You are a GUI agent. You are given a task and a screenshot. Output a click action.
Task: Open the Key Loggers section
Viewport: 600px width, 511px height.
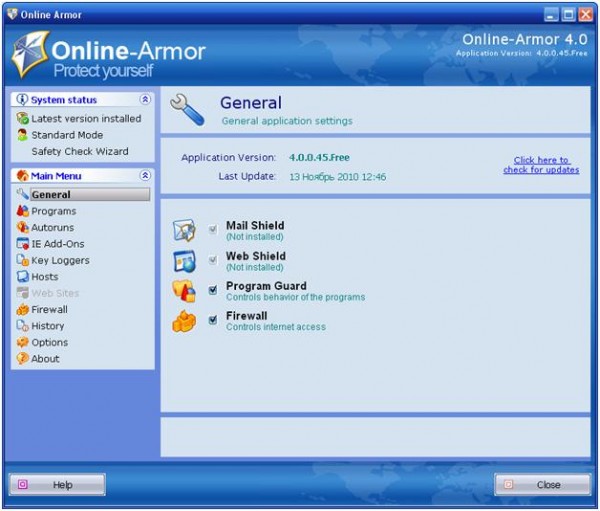[x=60, y=260]
